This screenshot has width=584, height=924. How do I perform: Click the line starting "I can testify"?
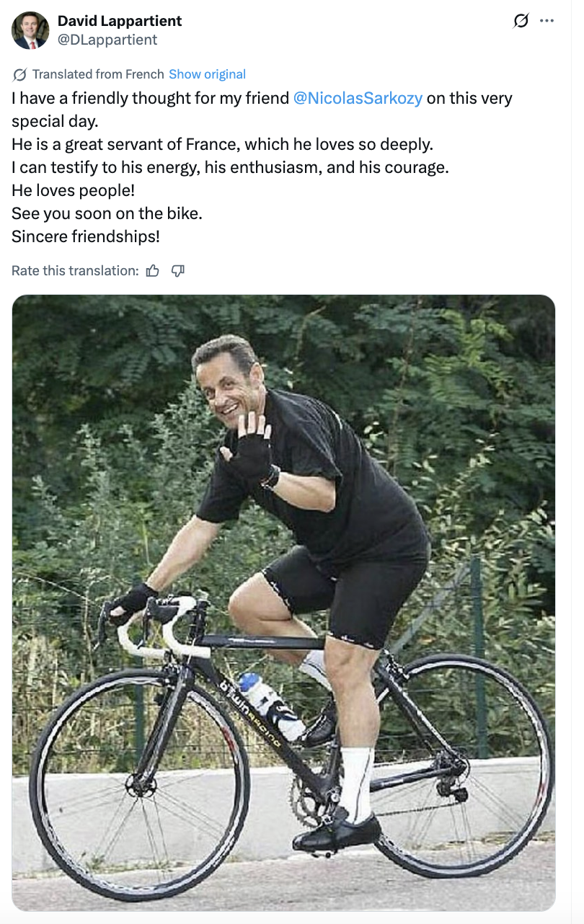point(230,168)
